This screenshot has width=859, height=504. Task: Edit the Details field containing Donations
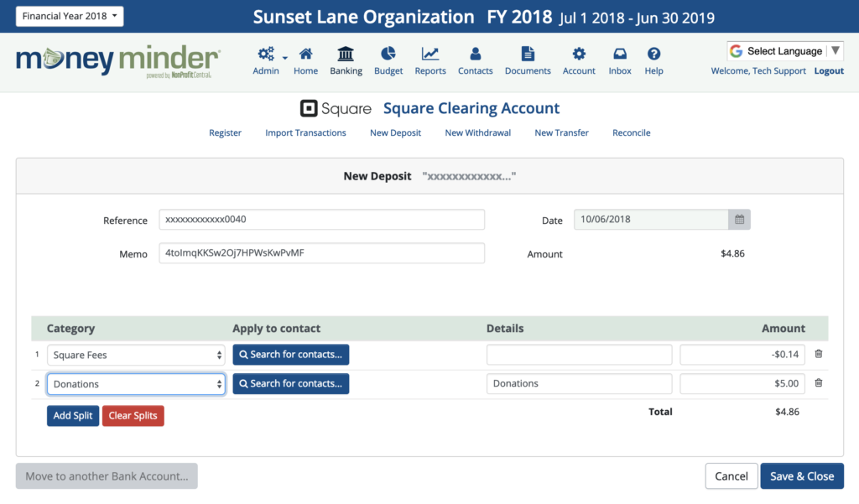click(x=579, y=384)
